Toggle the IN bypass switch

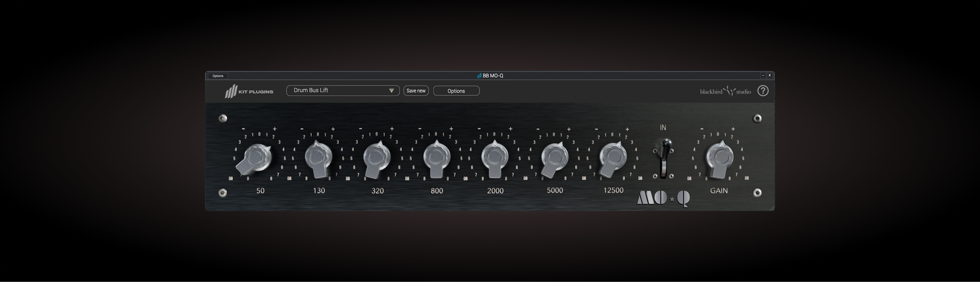[663, 158]
